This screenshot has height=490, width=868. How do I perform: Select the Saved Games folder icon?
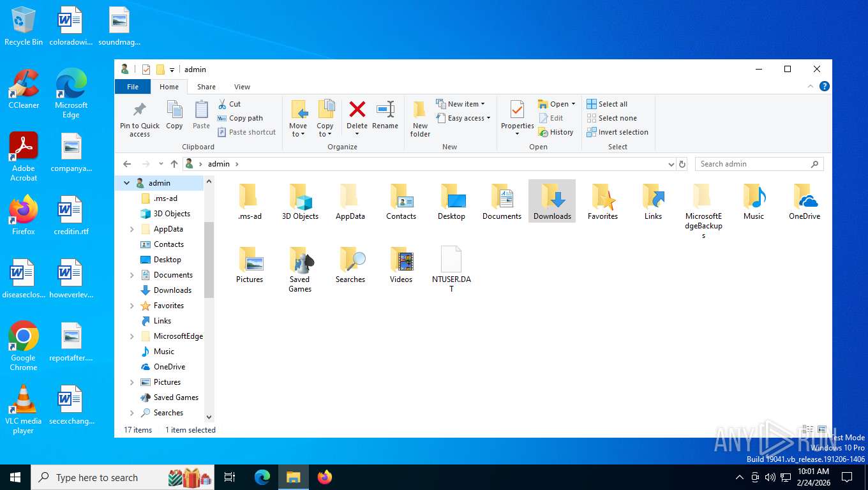click(300, 260)
